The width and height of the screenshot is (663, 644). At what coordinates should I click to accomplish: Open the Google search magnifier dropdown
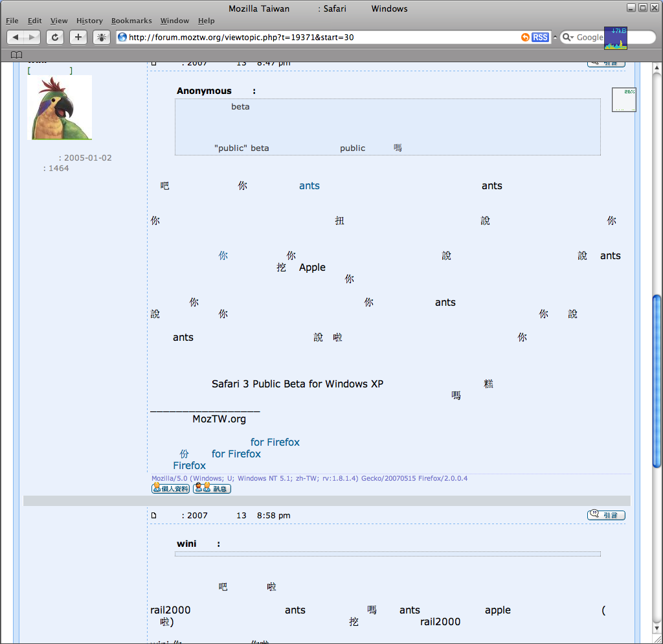pos(568,37)
